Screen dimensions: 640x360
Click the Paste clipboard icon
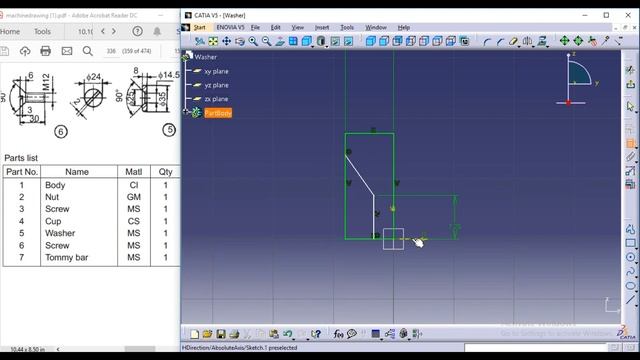click(x=274, y=334)
